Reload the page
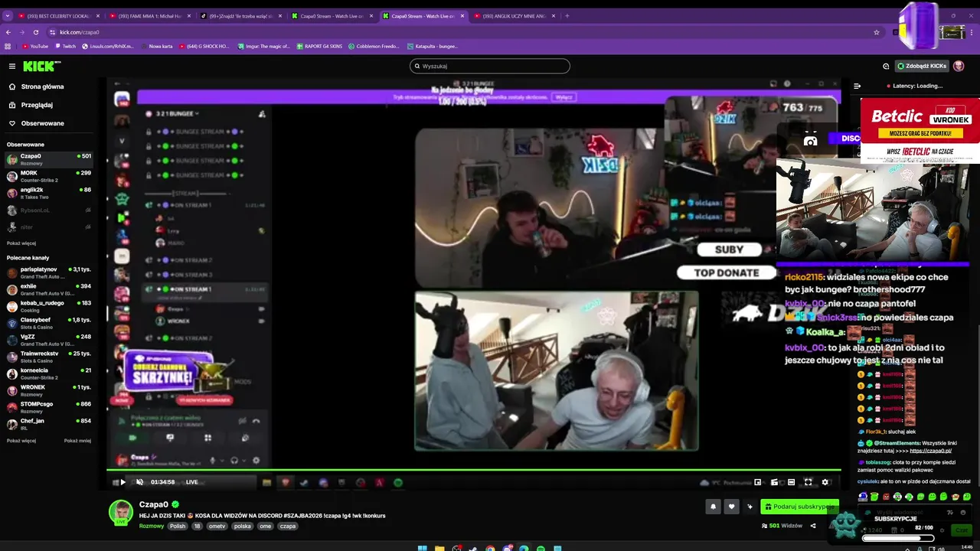 click(36, 32)
